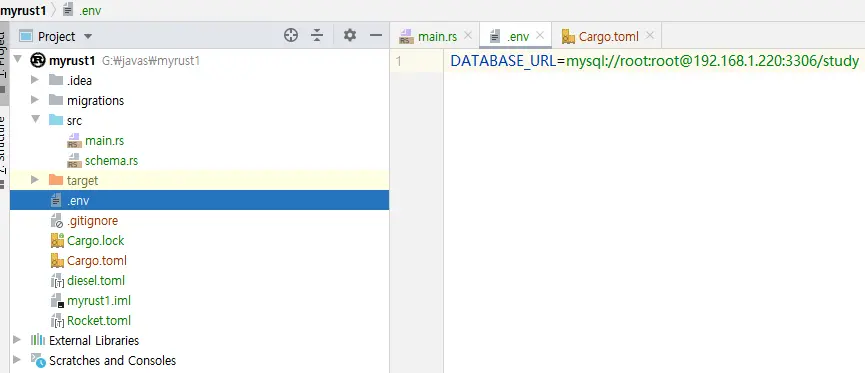Click the Scratches and Consoles icon
The width and height of the screenshot is (865, 373).
(38, 360)
